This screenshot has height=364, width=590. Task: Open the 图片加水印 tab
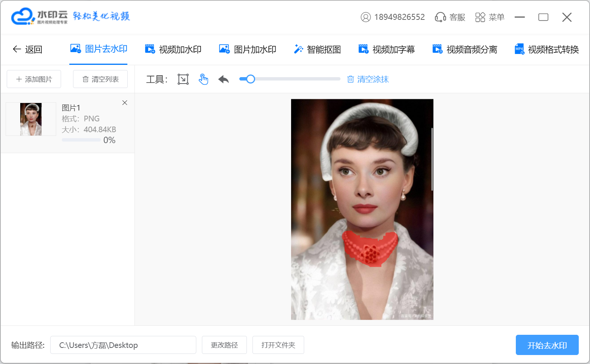(x=248, y=49)
